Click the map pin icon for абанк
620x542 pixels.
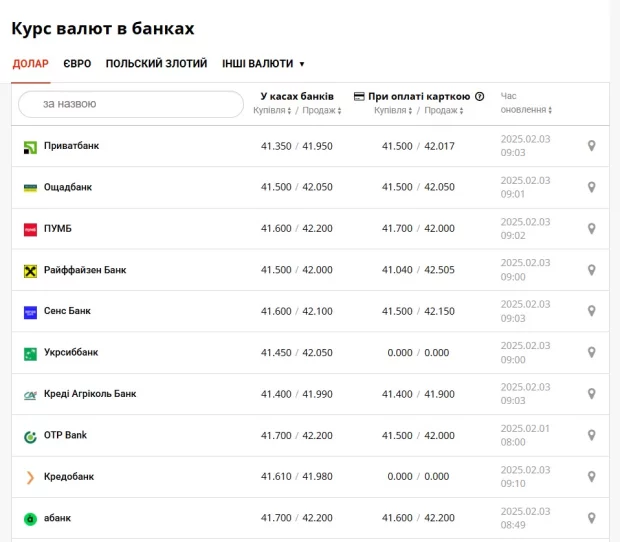pos(591,518)
